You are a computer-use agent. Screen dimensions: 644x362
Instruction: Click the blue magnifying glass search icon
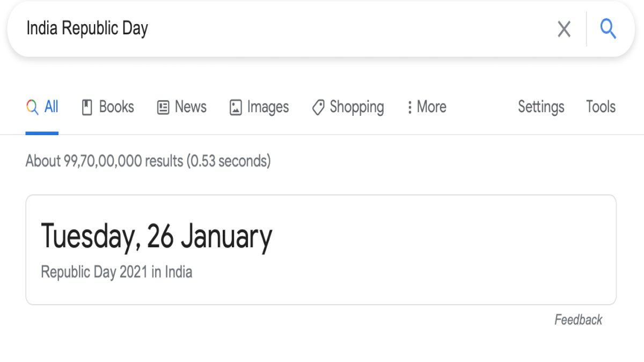(x=608, y=28)
